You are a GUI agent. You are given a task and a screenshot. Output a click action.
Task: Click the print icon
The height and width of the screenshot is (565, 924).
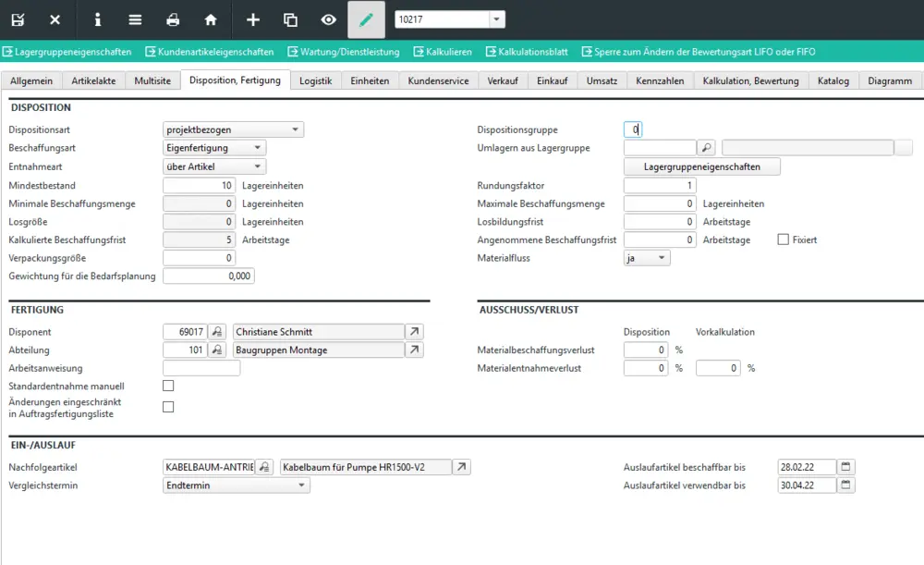(173, 19)
